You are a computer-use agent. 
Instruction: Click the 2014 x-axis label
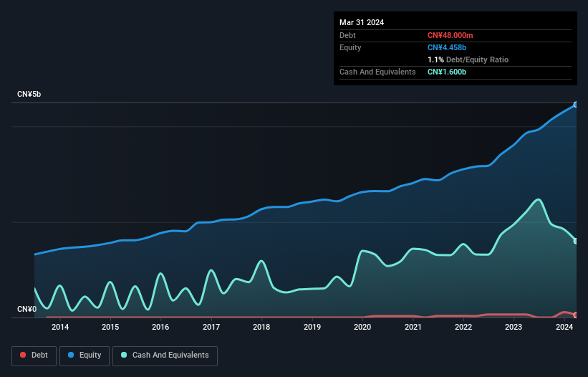coord(60,327)
